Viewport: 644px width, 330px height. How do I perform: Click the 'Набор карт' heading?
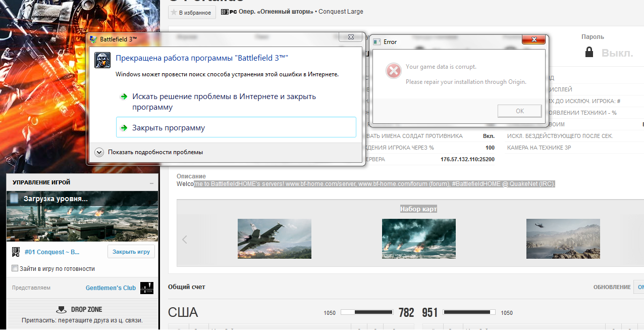click(418, 209)
